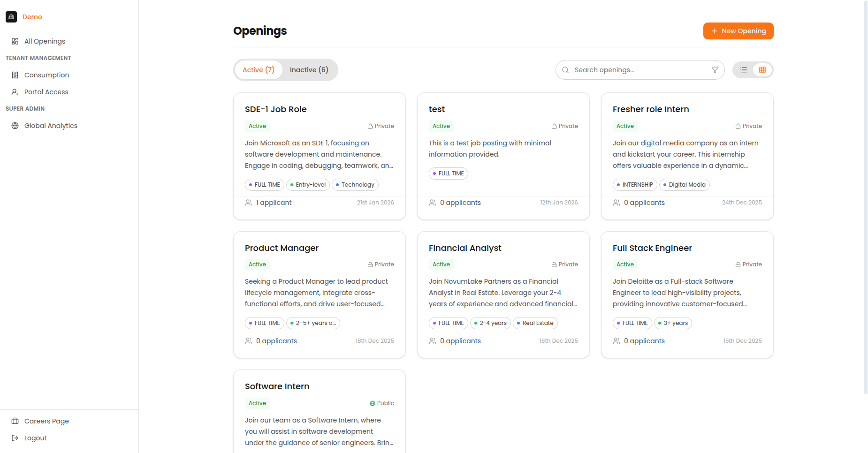Image resolution: width=868 pixels, height=453 pixels.
Task: Select the Portal Access user icon
Action: coord(15,92)
